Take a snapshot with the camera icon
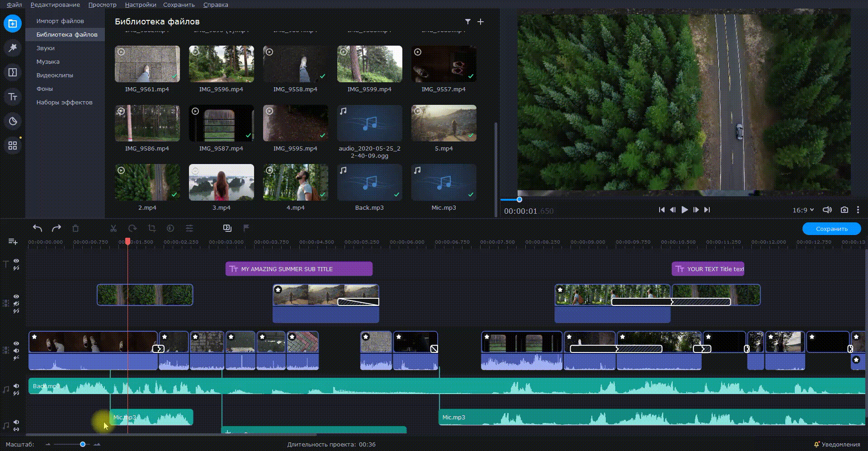This screenshot has width=868, height=451. [844, 210]
